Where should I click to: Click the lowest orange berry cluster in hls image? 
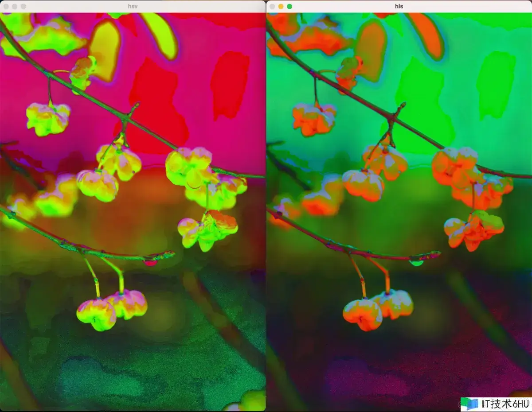pos(377,309)
